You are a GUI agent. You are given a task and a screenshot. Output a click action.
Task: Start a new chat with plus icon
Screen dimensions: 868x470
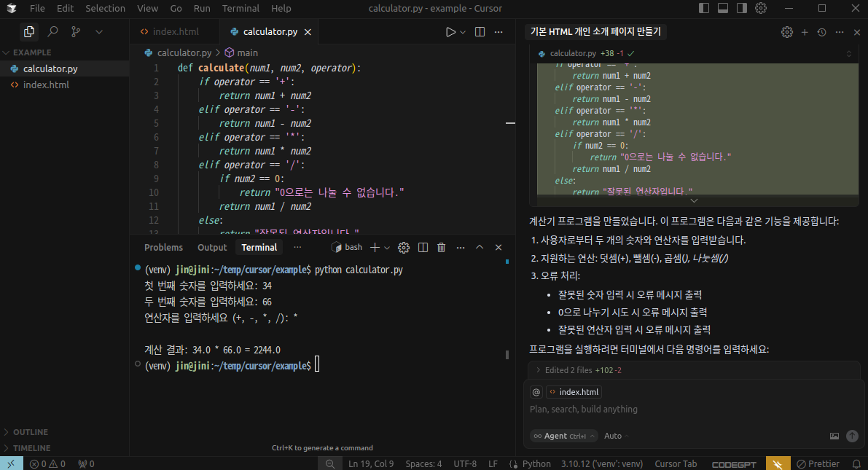805,32
